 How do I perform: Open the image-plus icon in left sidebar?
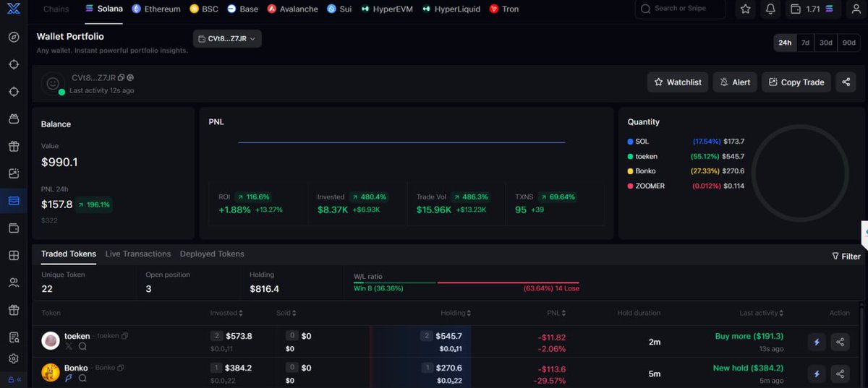click(x=14, y=173)
